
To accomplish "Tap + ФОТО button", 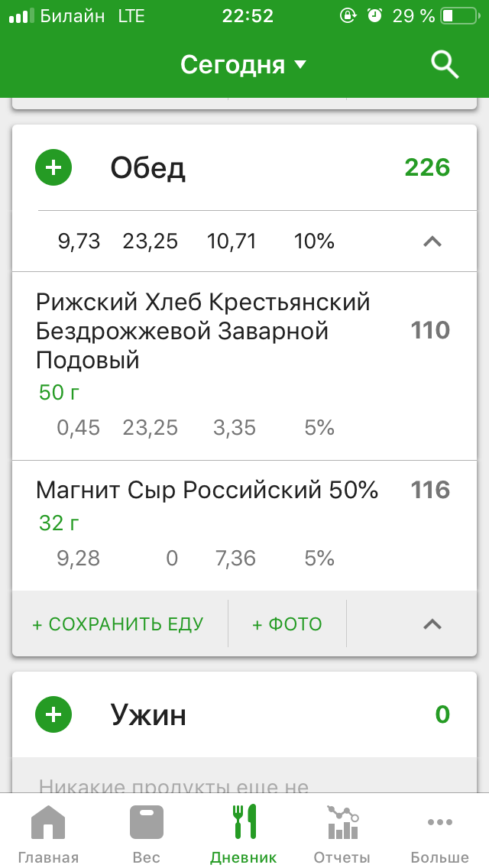I will point(287,624).
